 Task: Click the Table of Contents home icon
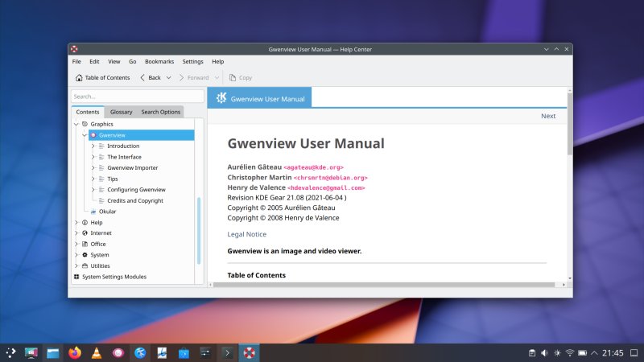[x=79, y=78]
